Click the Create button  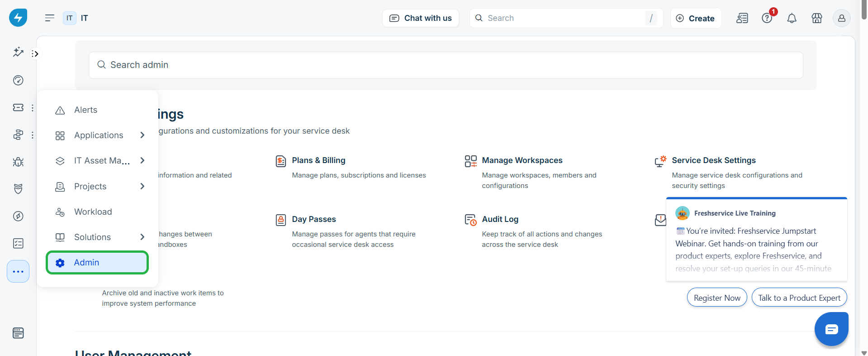point(696,18)
